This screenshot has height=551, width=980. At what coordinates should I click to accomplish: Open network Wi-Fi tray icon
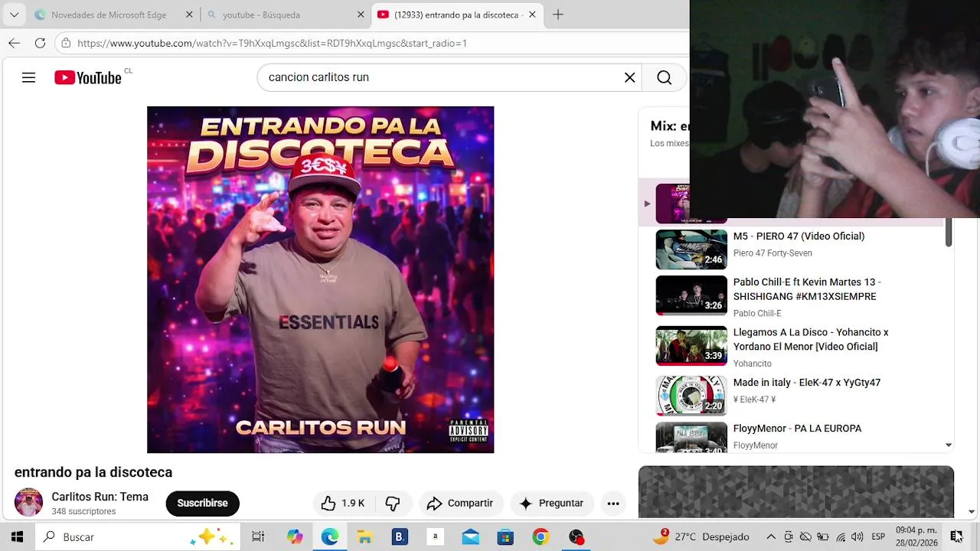[x=840, y=537]
